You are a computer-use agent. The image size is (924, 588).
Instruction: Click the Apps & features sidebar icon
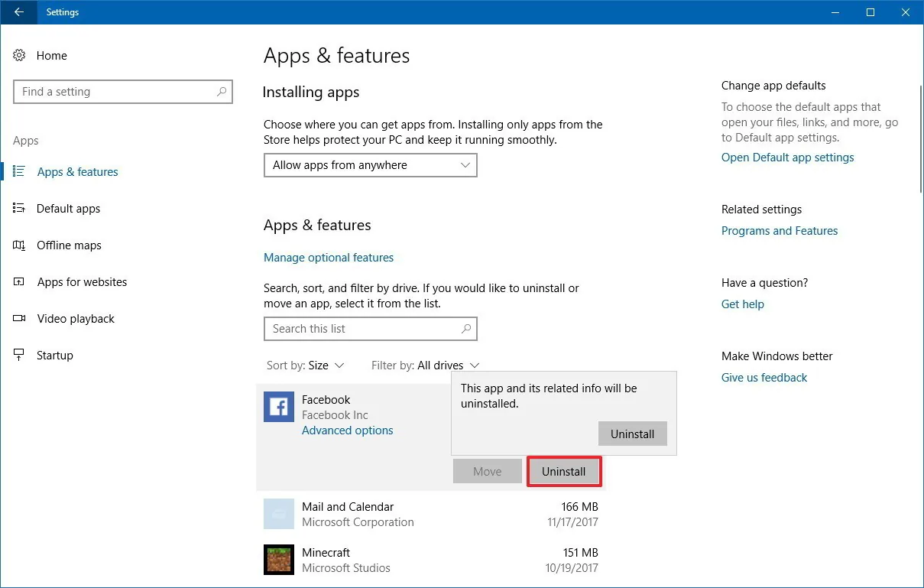click(x=19, y=171)
